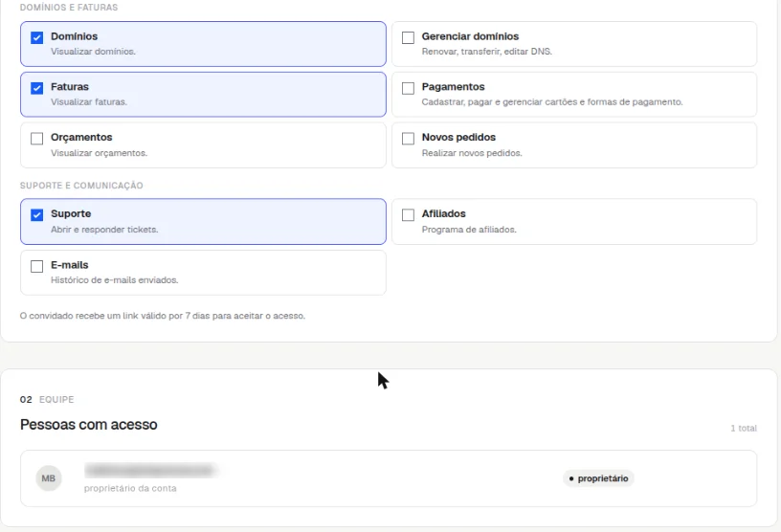Click the 'proprietário da conta' label
The width and height of the screenshot is (781, 532).
pyautogui.click(x=130, y=488)
